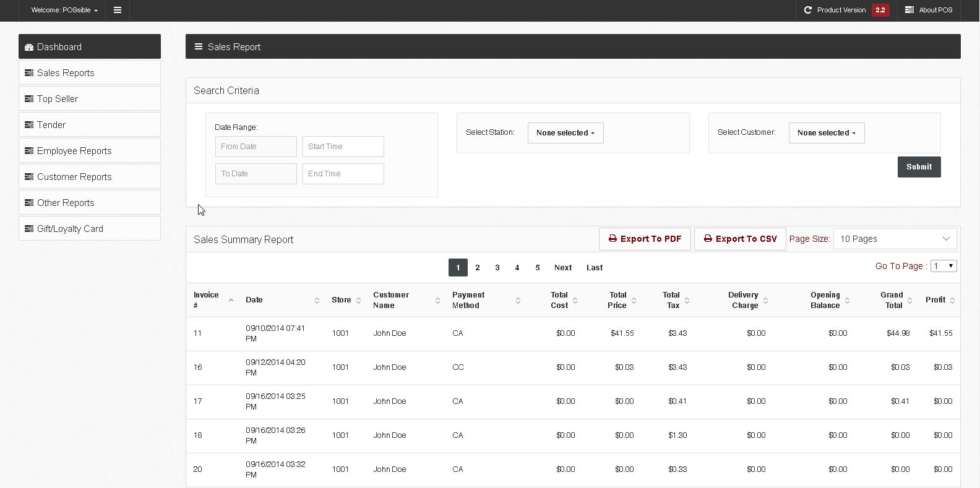Sort by Total Tax column arrows

[687, 301]
